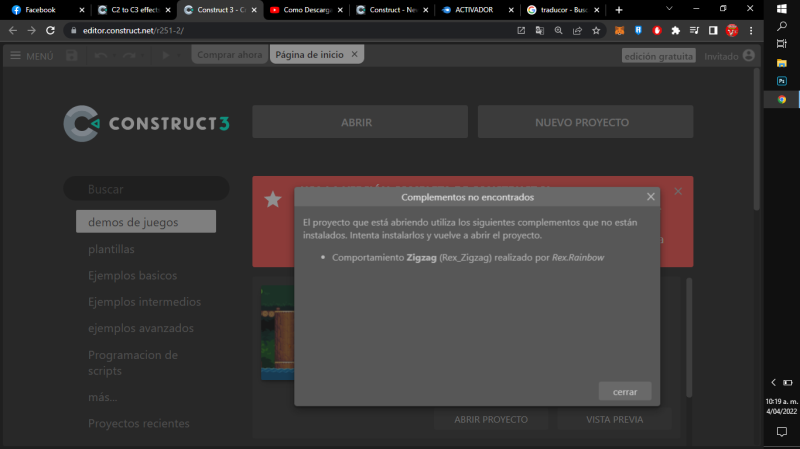Click the ABRIR button

coord(360,122)
